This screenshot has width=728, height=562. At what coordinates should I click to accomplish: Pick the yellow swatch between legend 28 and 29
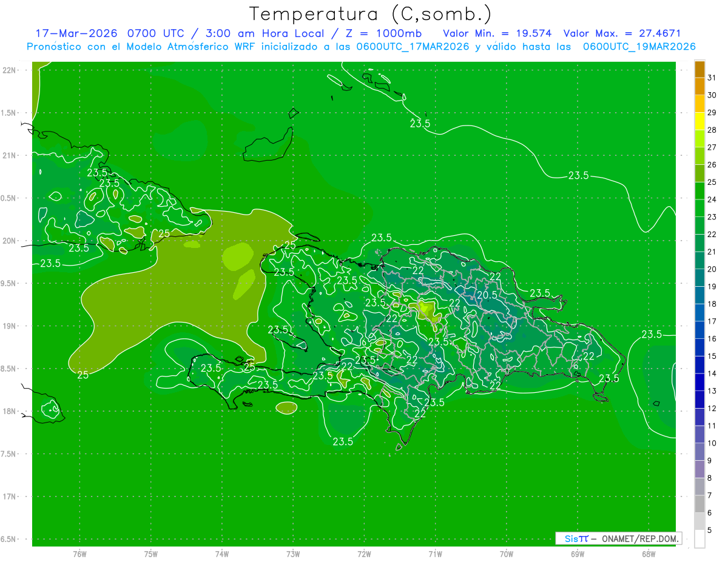click(x=699, y=121)
